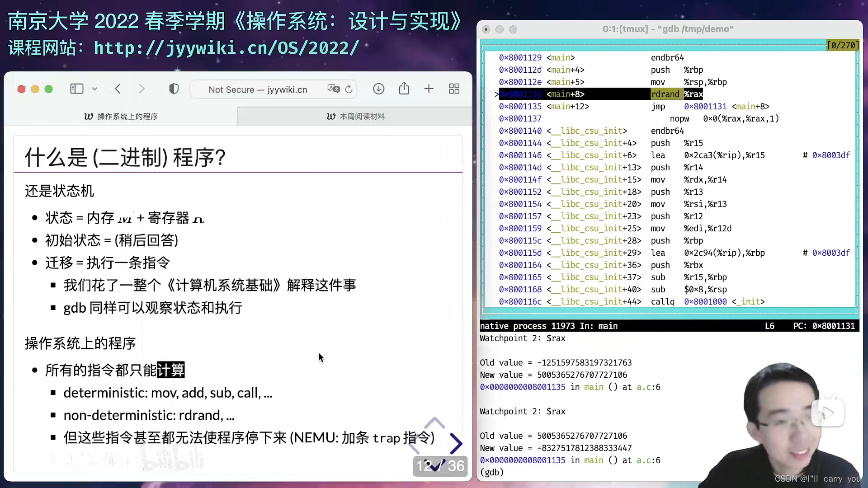This screenshot has height=488, width=868.
Task: Click the translate page icon
Action: coord(334,89)
